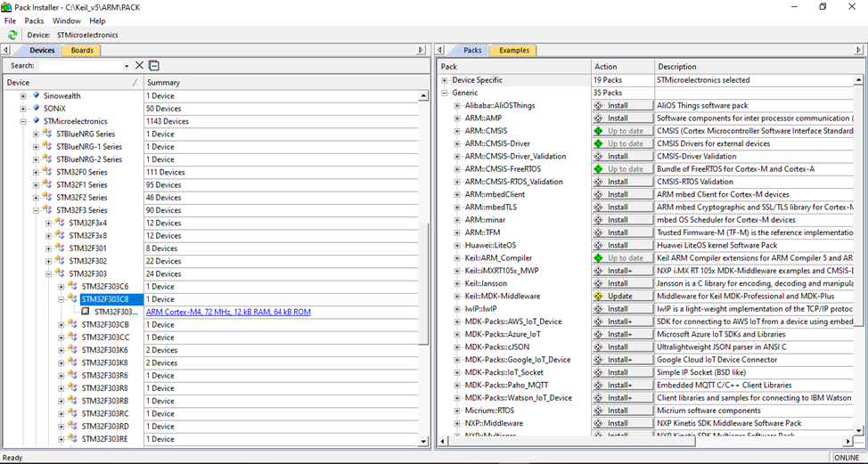Image resolution: width=868 pixels, height=464 pixels.
Task: Click the left pane scroll-right tab arrow
Action: point(421,51)
